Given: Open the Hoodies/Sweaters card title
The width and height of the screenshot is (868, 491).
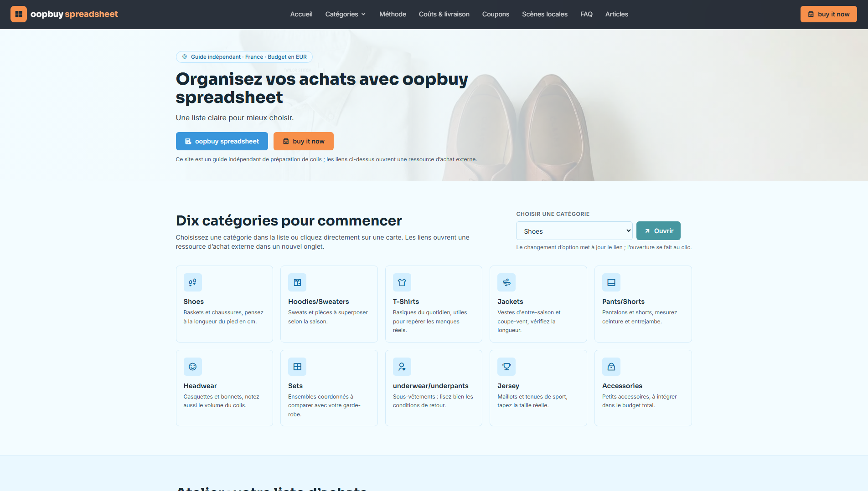Looking at the screenshot, I should point(319,302).
